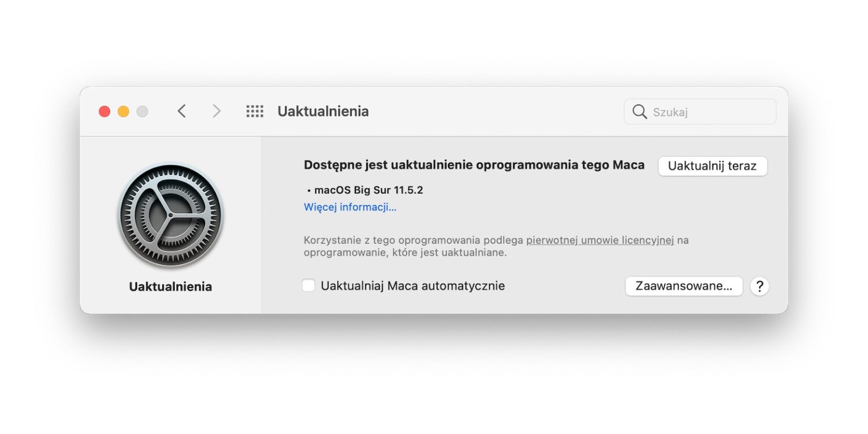Click the Software Update gears icon
Image resolution: width=868 pixels, height=434 pixels.
[170, 215]
